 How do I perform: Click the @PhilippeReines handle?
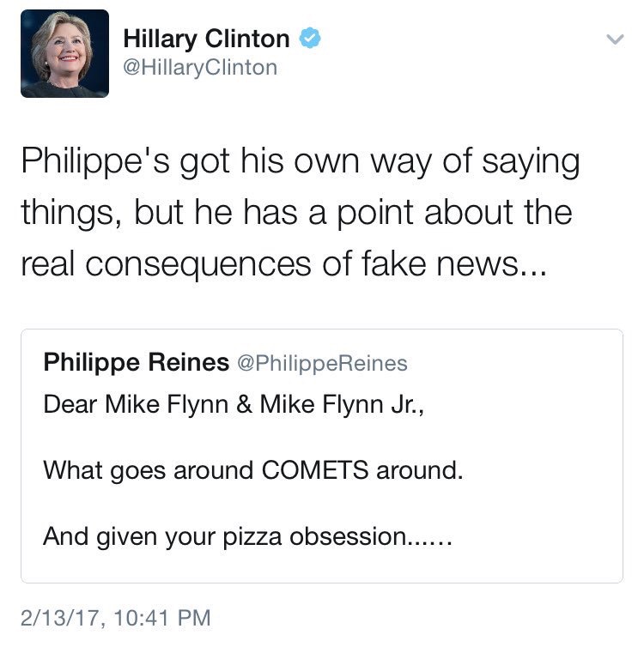pos(318,364)
